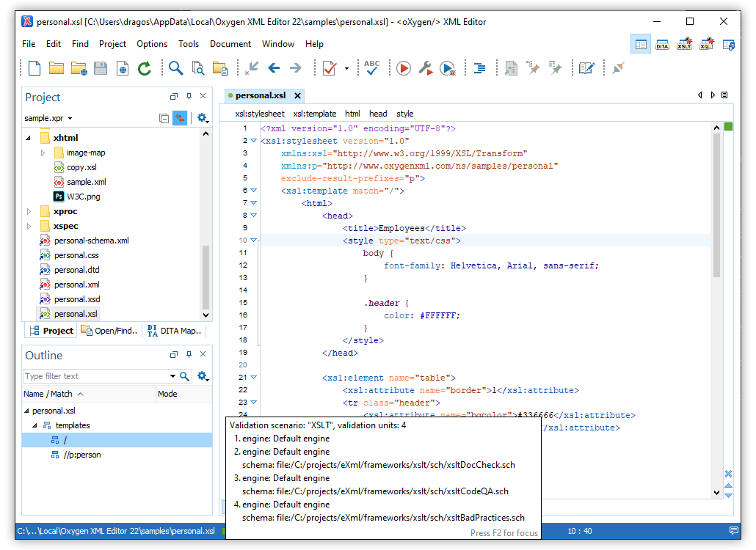Open the chat bubble status bar icon

(734, 531)
